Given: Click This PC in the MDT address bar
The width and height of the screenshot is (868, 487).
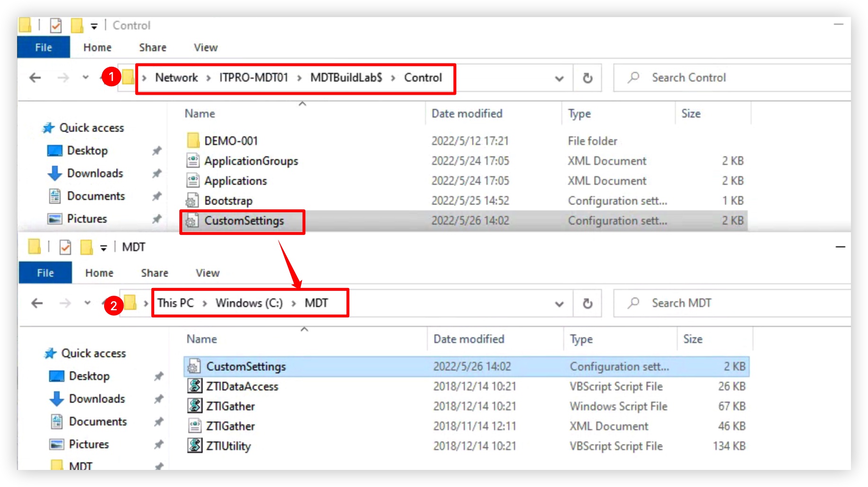Looking at the screenshot, I should [x=176, y=303].
